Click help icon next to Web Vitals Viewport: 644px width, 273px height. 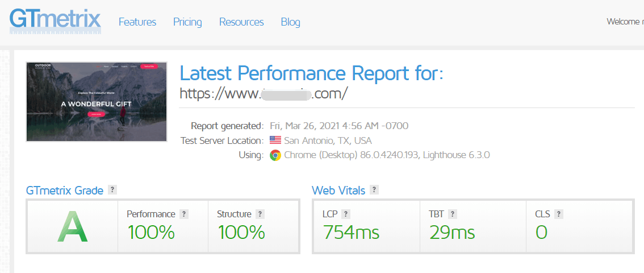pyautogui.click(x=374, y=190)
